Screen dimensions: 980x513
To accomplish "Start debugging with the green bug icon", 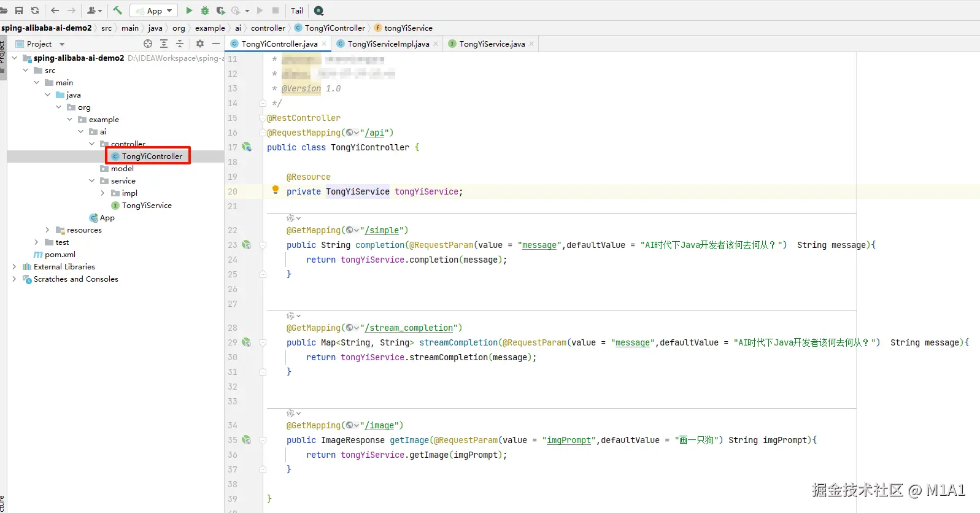I will click(205, 10).
